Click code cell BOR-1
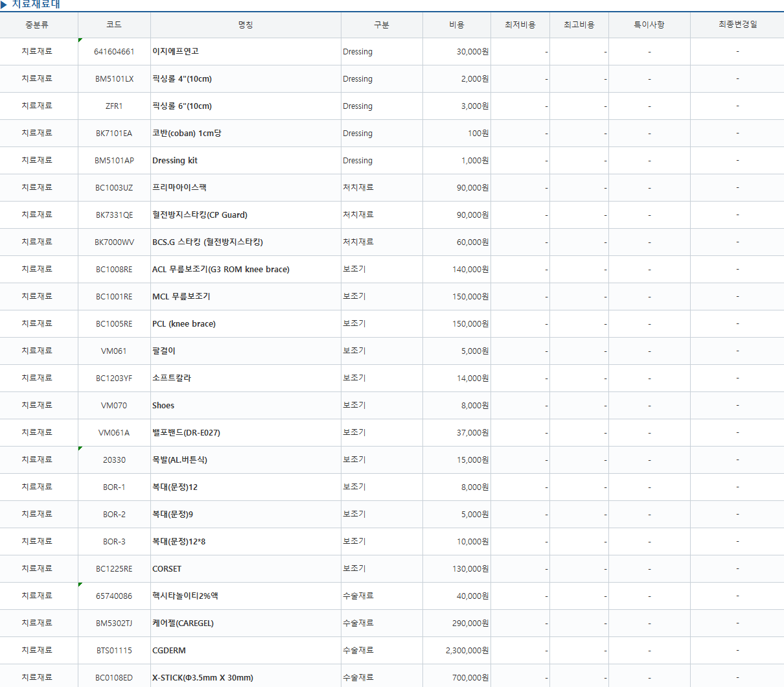The height and width of the screenshot is (687, 784). coord(114,487)
